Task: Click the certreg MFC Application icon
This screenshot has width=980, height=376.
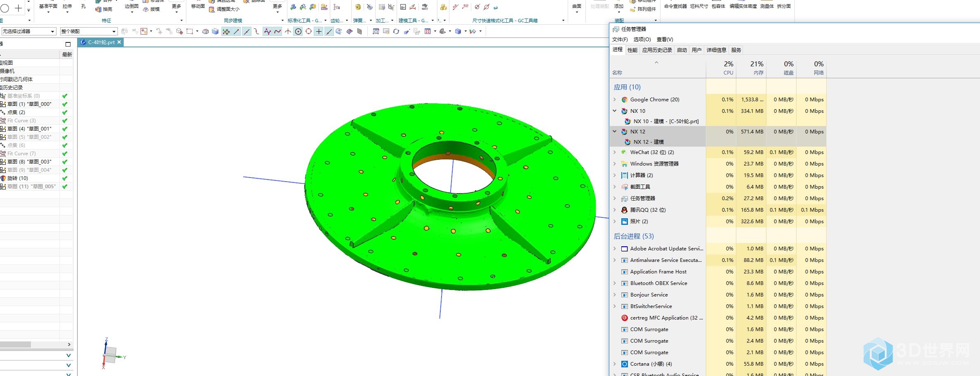Action: (x=624, y=318)
